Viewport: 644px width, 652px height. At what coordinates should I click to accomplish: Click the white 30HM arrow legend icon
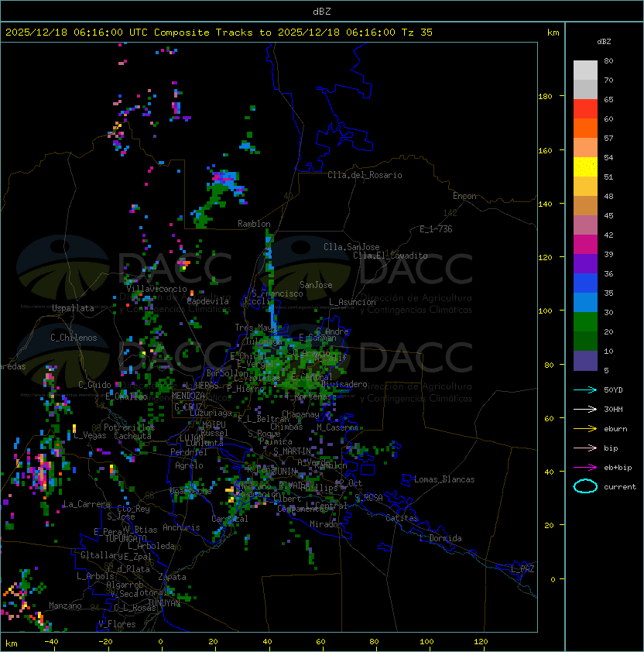point(585,409)
